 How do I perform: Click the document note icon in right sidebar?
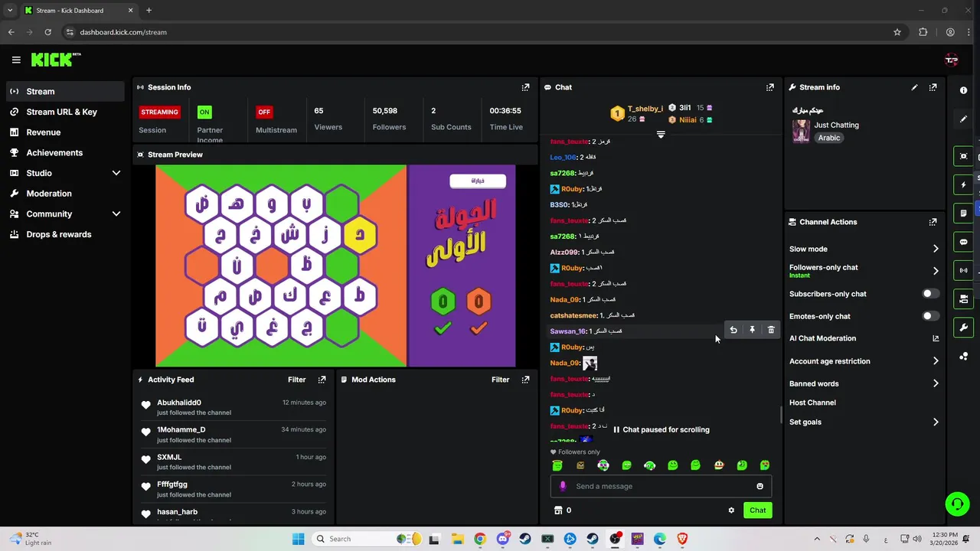coord(963,213)
